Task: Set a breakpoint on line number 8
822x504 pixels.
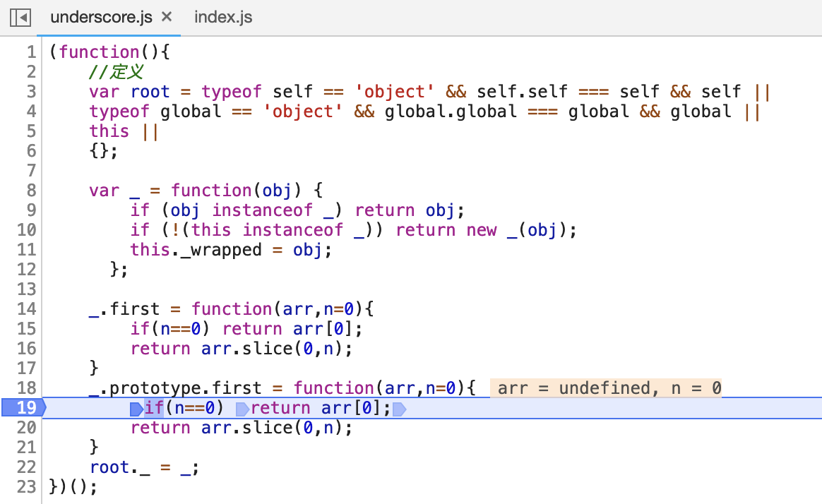Action: point(31,190)
